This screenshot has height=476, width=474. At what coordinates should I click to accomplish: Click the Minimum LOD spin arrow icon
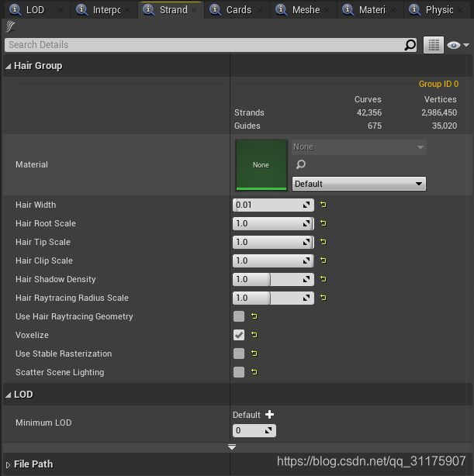(268, 430)
